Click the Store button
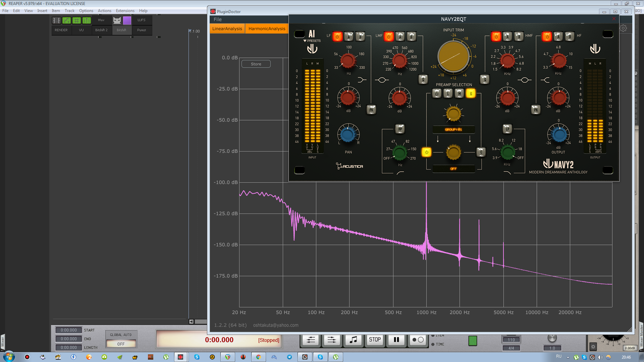The height and width of the screenshot is (362, 644). coord(256,64)
